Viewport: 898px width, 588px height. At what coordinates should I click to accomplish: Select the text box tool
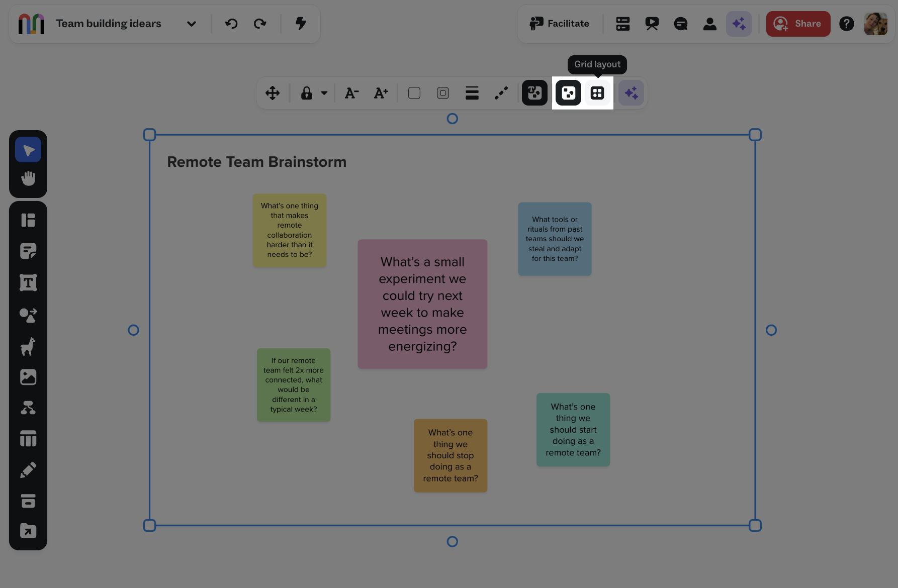[28, 283]
